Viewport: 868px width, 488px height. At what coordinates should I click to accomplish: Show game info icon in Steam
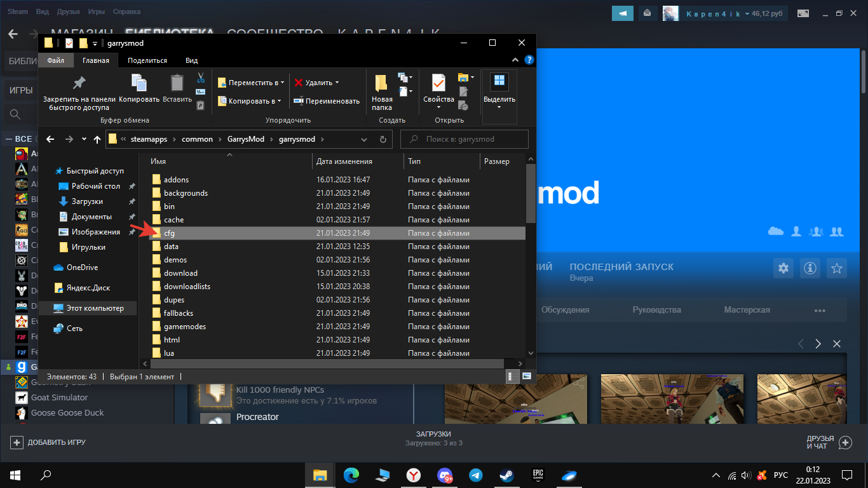coord(810,268)
